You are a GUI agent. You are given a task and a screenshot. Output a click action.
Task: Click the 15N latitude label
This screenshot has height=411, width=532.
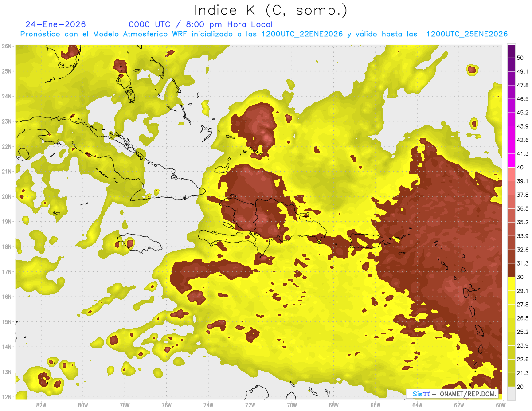(x=6, y=322)
